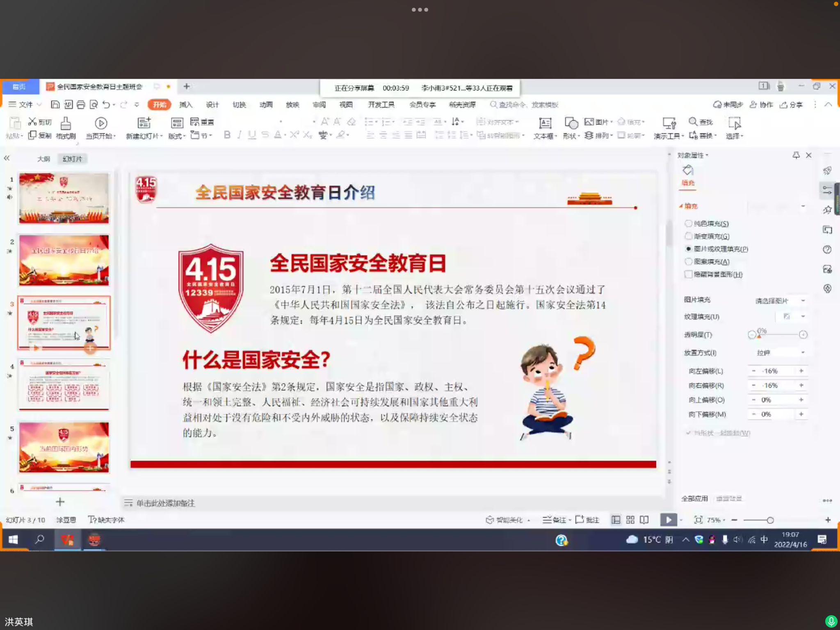840x630 pixels.
Task: Click the text box (文本框) tool icon
Action: [545, 123]
